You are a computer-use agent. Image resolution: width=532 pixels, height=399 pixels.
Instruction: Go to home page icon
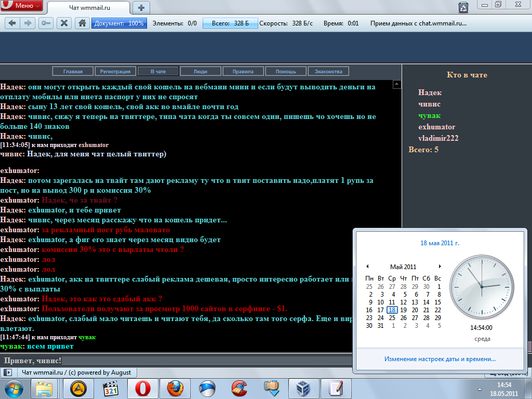point(82,23)
